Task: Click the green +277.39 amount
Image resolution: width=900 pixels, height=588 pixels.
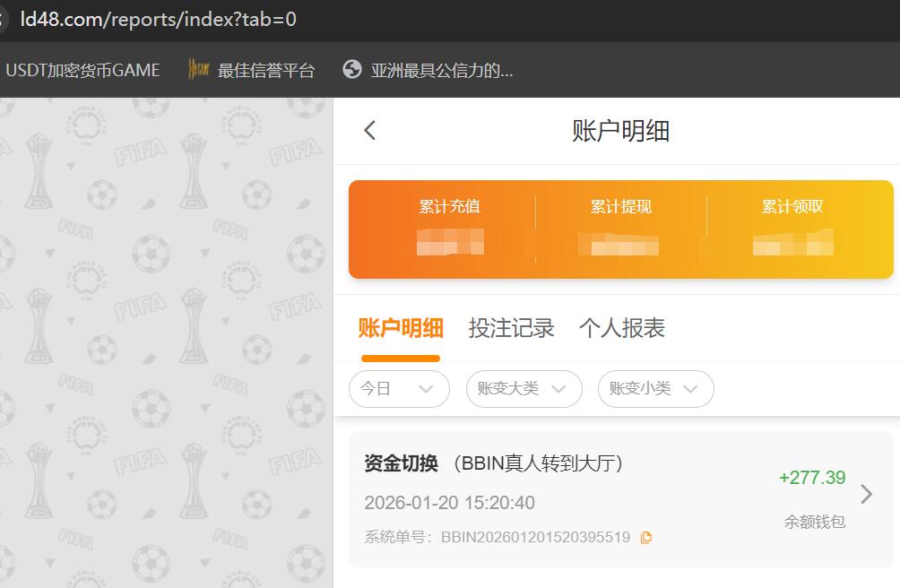Action: [812, 478]
